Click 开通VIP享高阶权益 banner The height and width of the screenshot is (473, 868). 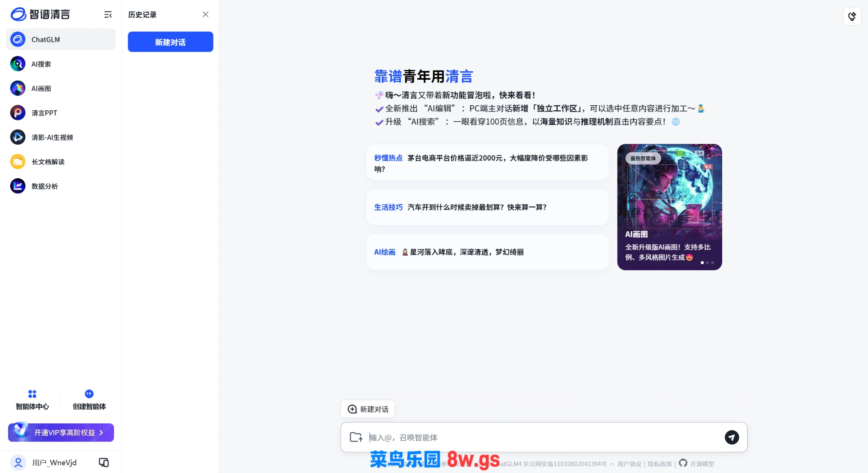61,432
